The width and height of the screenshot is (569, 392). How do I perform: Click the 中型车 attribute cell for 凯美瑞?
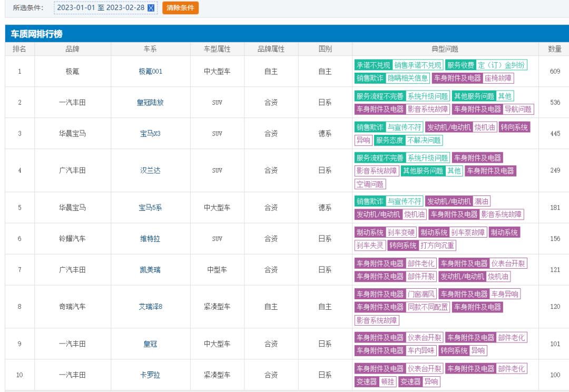point(217,270)
